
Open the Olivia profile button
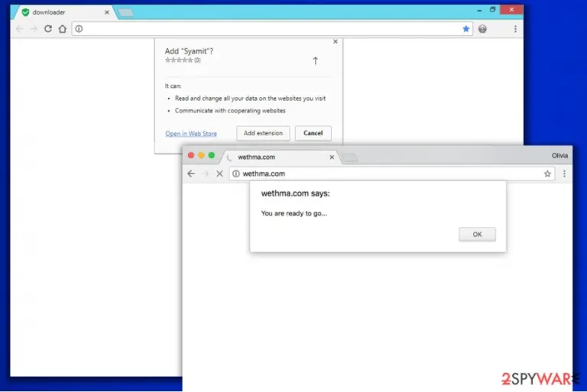(x=559, y=155)
